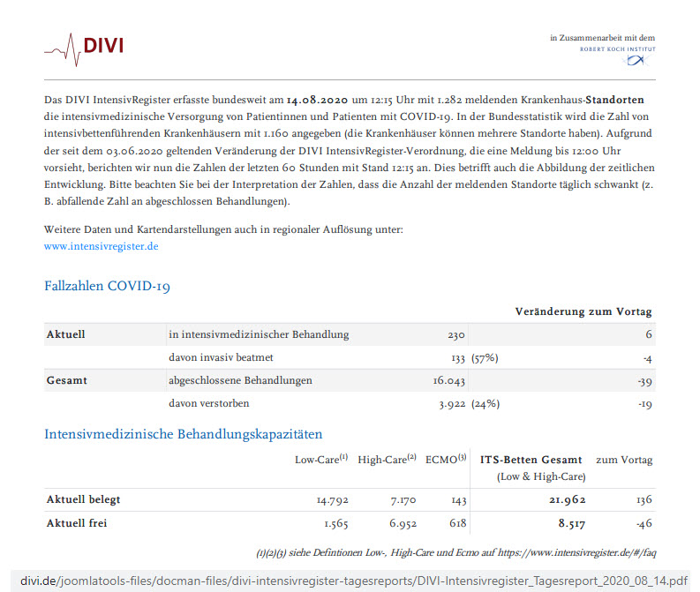700x592 pixels.
Task: Click the 'Aktuell' row label in Fallzahlen table
Action: coord(65,334)
